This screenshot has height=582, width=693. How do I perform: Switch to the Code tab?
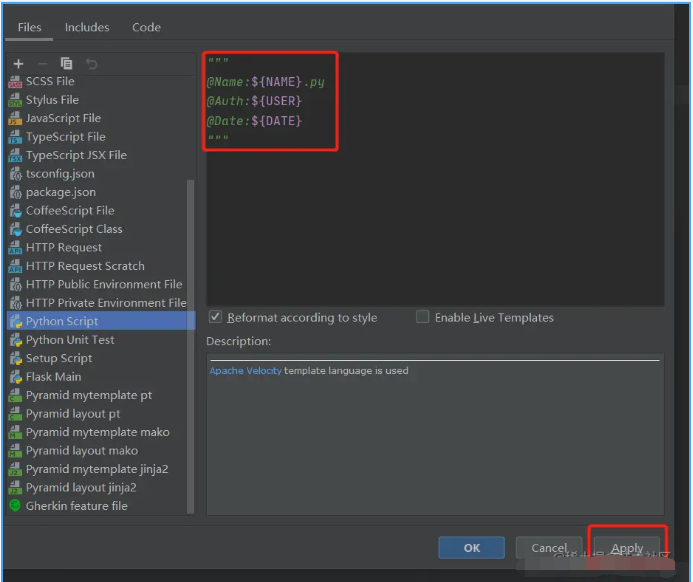tap(146, 27)
